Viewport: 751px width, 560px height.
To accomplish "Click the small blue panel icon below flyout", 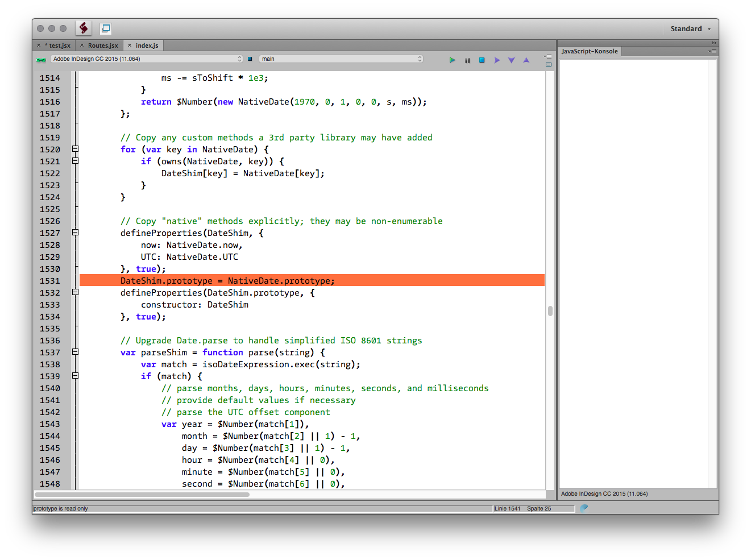I will pyautogui.click(x=549, y=64).
